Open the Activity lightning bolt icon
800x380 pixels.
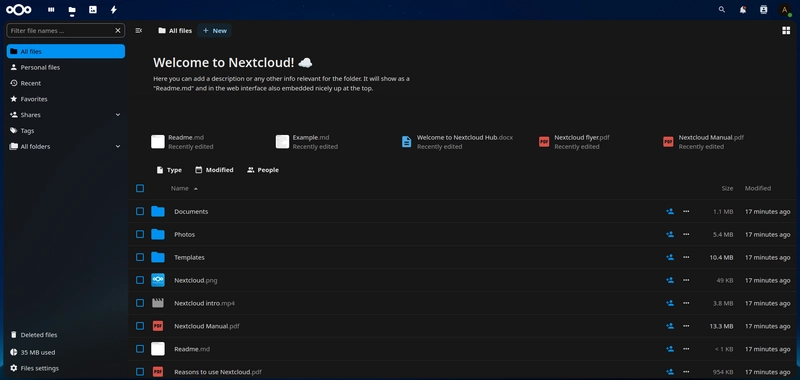pyautogui.click(x=113, y=10)
